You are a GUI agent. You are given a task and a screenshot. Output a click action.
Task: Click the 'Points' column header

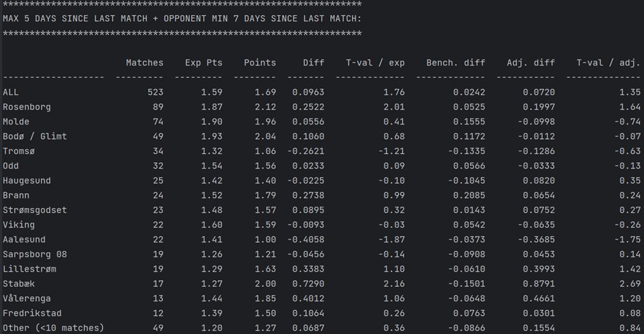click(260, 63)
